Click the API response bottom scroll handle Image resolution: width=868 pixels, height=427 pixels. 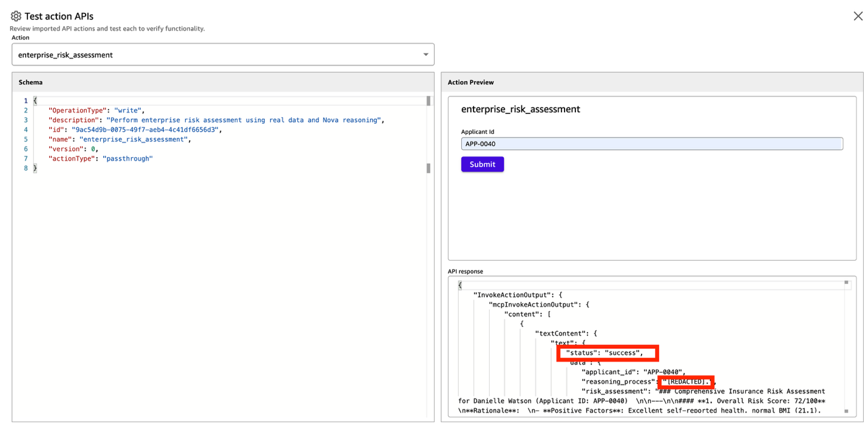coord(846,411)
